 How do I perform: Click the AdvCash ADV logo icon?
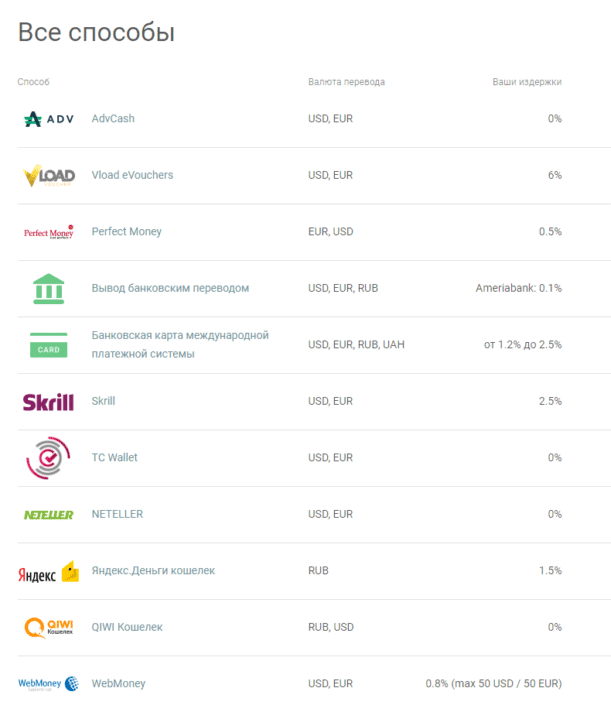[48, 119]
